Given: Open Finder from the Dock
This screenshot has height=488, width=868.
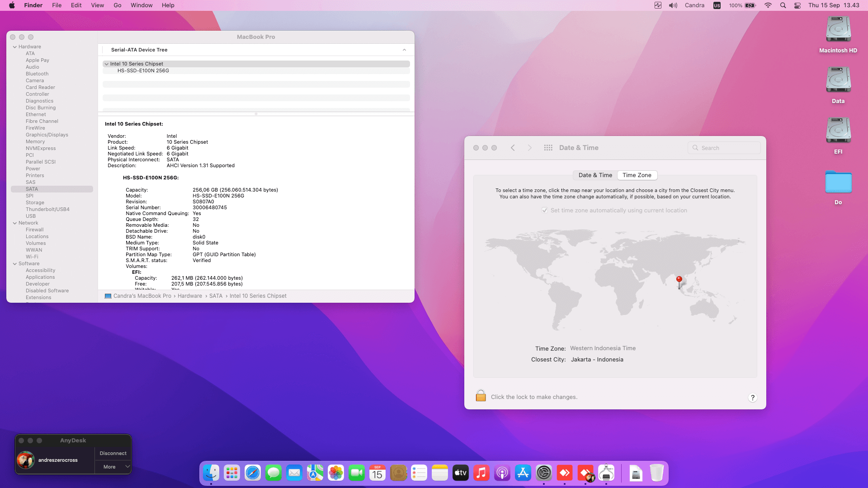Looking at the screenshot, I should (211, 473).
